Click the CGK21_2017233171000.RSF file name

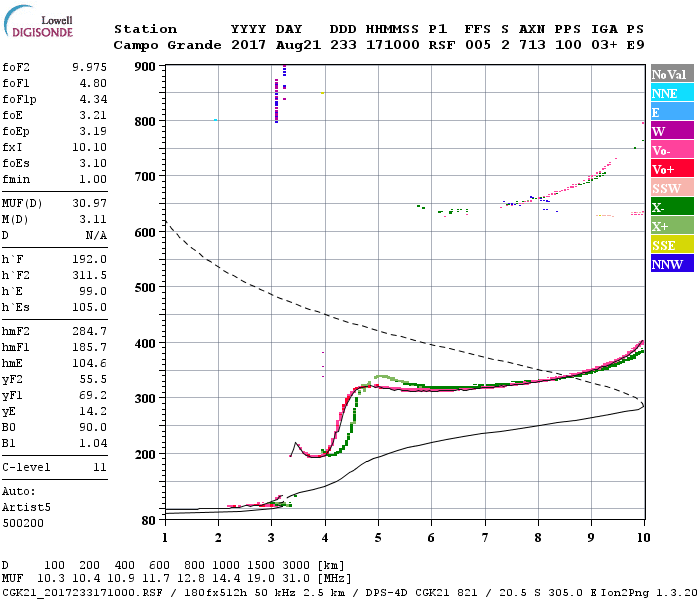(x=82, y=592)
